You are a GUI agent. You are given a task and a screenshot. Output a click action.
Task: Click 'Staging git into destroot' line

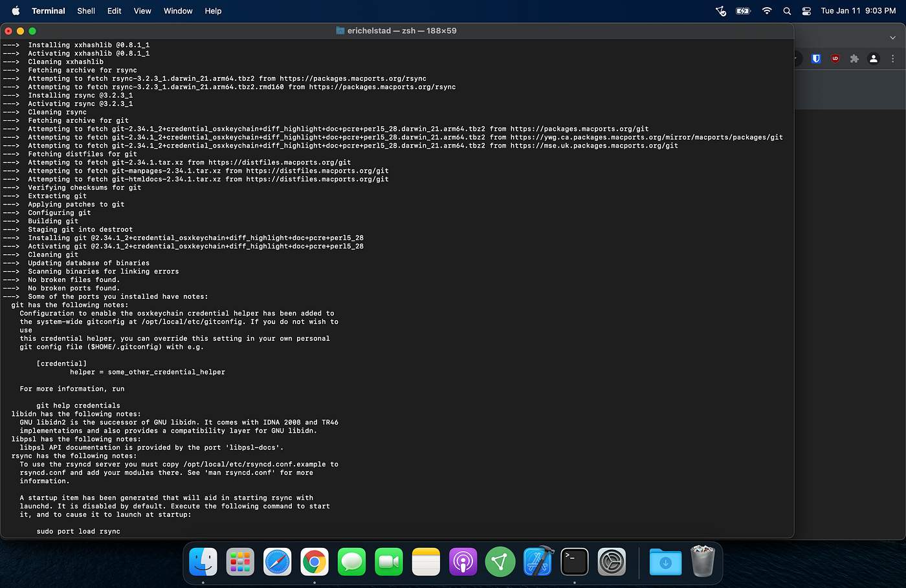(x=80, y=229)
